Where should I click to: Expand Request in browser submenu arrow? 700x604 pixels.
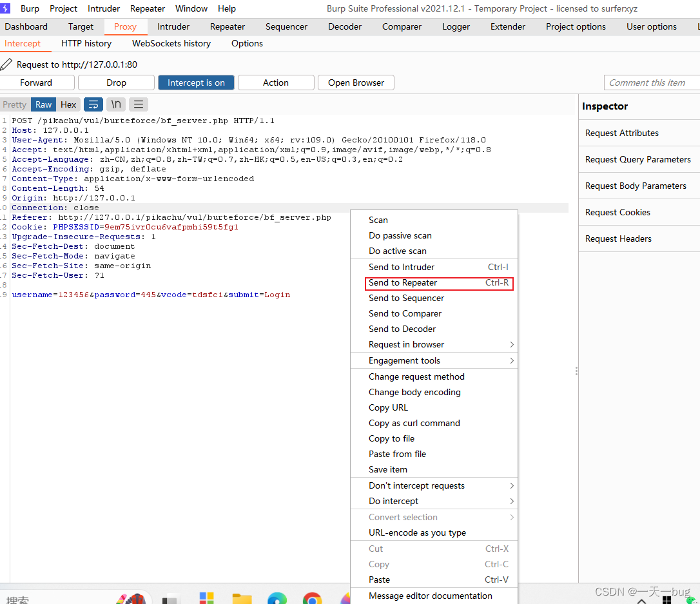click(x=512, y=345)
